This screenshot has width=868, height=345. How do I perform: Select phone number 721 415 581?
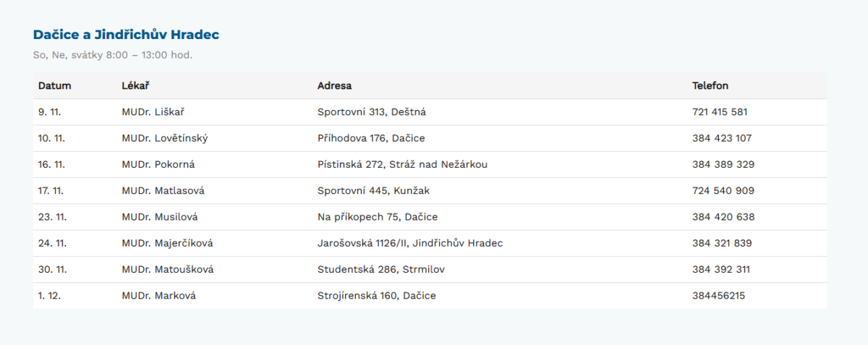(719, 112)
